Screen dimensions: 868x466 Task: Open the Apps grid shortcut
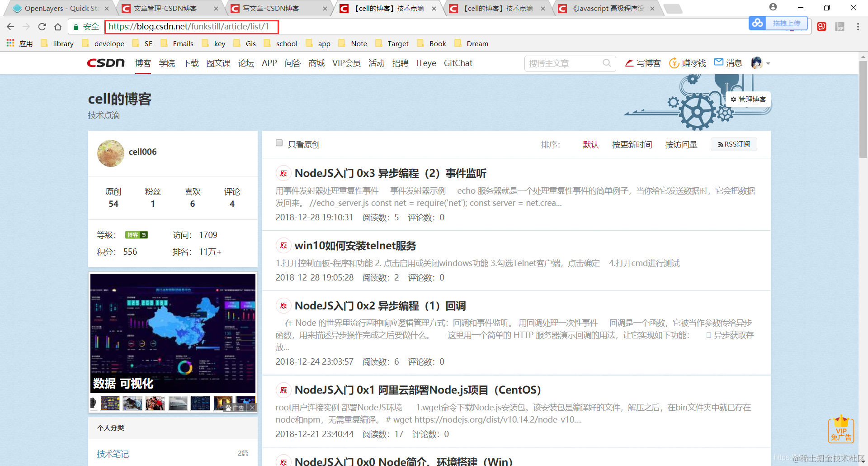[x=10, y=43]
